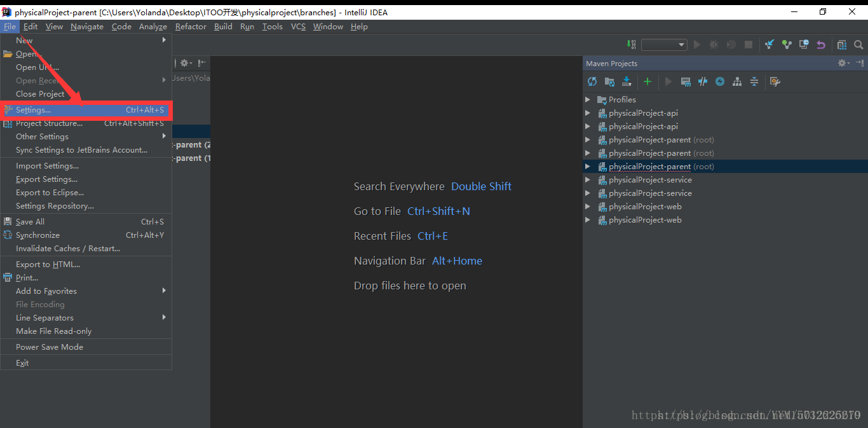Click Import Settings... entry
The width and height of the screenshot is (868, 428).
click(x=86, y=166)
